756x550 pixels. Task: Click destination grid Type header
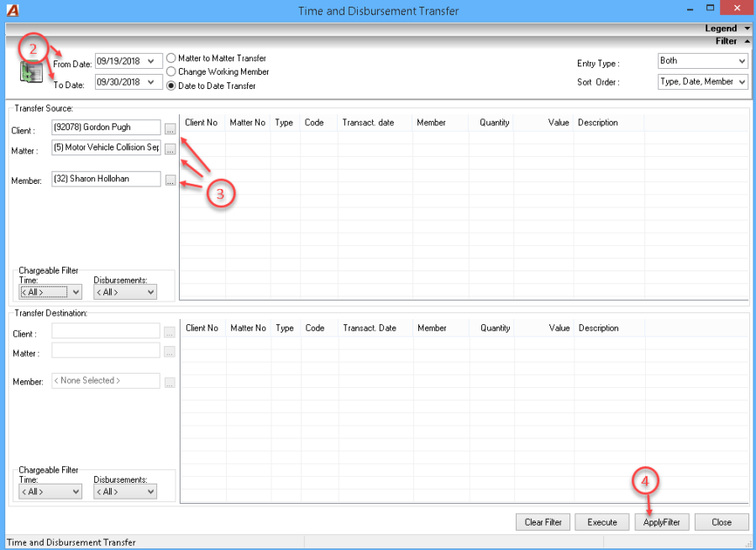tap(286, 327)
